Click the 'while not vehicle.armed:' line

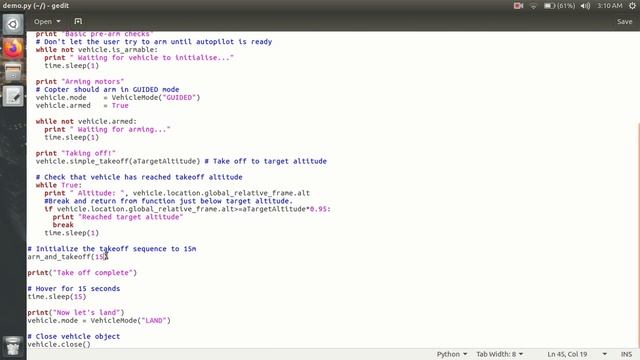[x=86, y=121]
